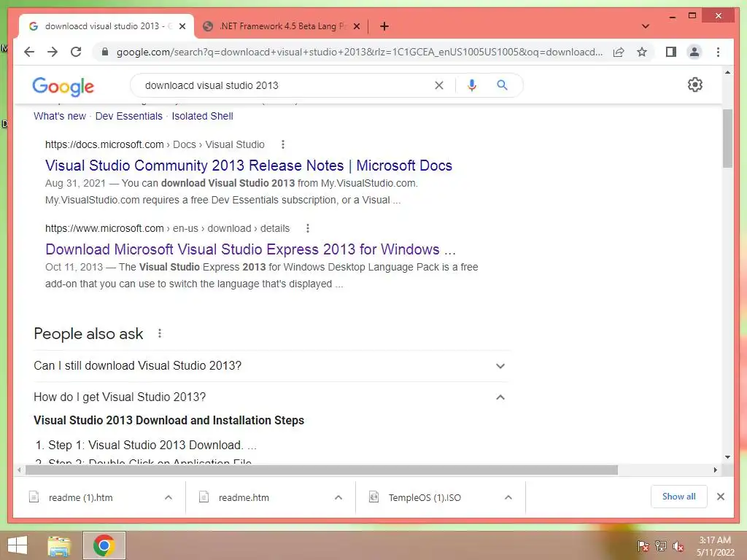Viewport: 747px width, 560px height.
Task: Open Download Microsoft Visual Studio Express 2013
Action: coord(251,249)
